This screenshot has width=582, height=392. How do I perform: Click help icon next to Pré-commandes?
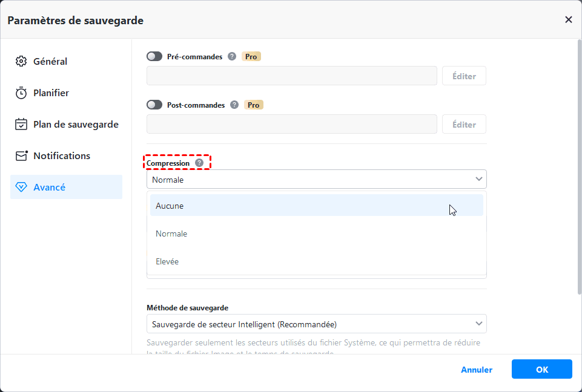pos(231,56)
